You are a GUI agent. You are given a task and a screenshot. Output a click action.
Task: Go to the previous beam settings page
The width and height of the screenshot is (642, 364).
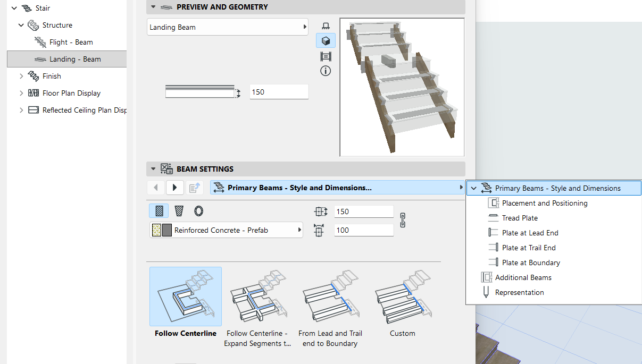[x=156, y=188]
